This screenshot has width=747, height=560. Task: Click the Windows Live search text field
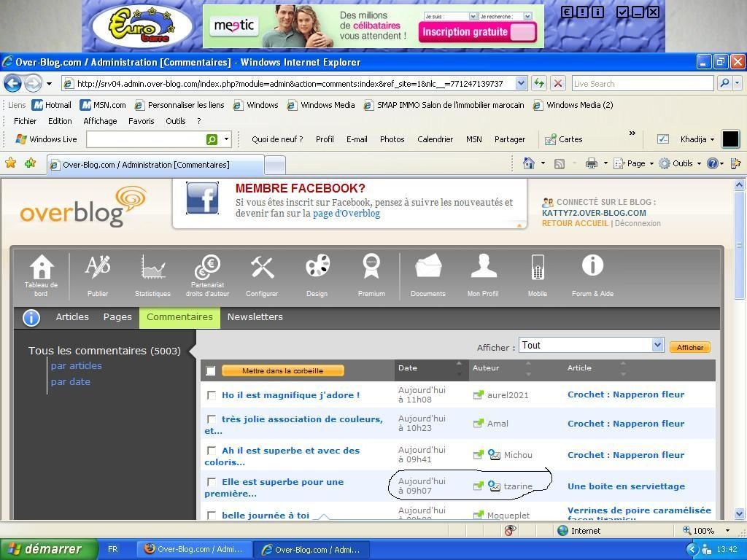(146, 139)
